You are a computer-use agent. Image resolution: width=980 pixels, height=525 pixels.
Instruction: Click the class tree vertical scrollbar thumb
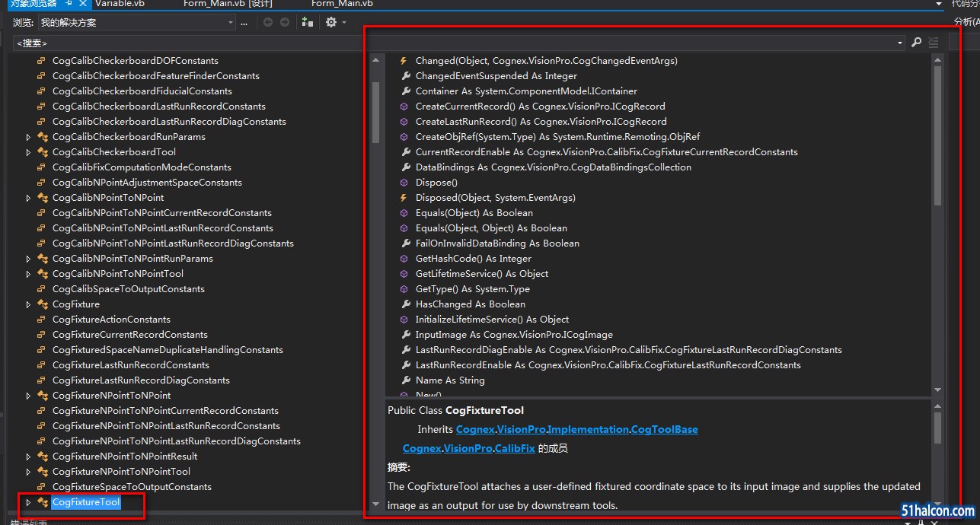pos(375,113)
